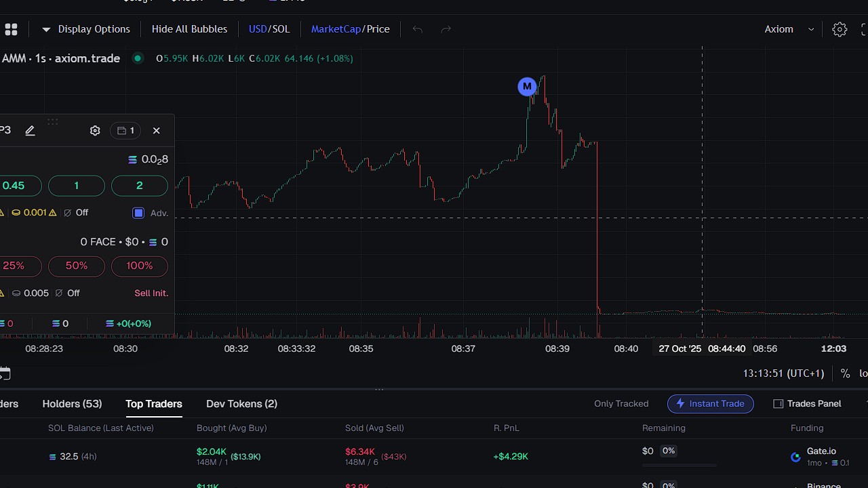Click the redo arrow above the chart

click(446, 29)
